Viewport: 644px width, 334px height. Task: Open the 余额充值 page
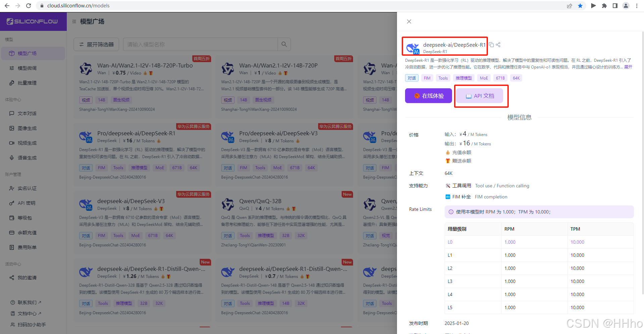click(26, 232)
